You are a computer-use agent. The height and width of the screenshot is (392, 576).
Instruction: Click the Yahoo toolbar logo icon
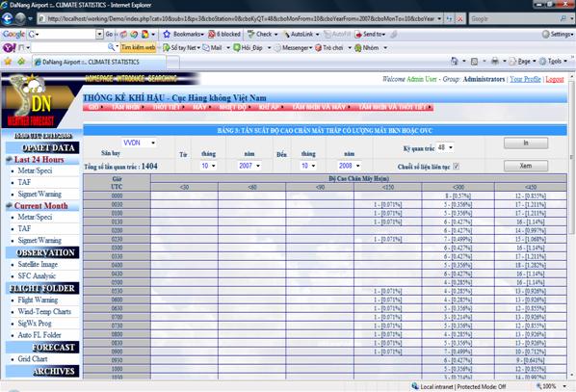click(x=10, y=48)
